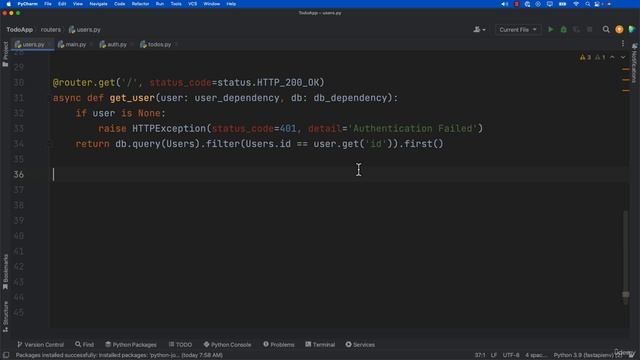Viewport: 640px width, 360px height.
Task: Open the Refactor menu
Action: tap(140, 4)
